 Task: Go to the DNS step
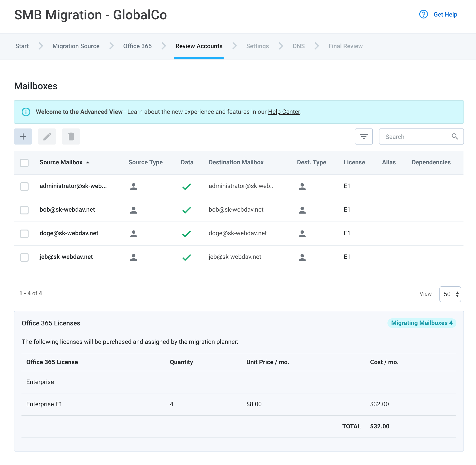tap(298, 46)
